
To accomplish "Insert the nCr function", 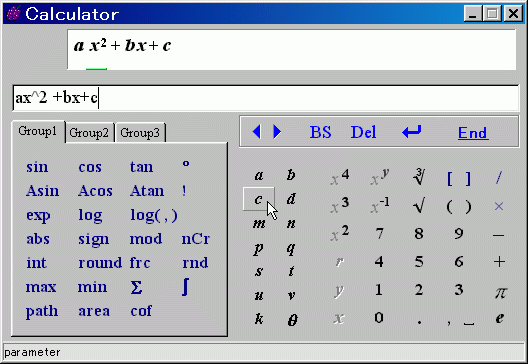I will [196, 239].
